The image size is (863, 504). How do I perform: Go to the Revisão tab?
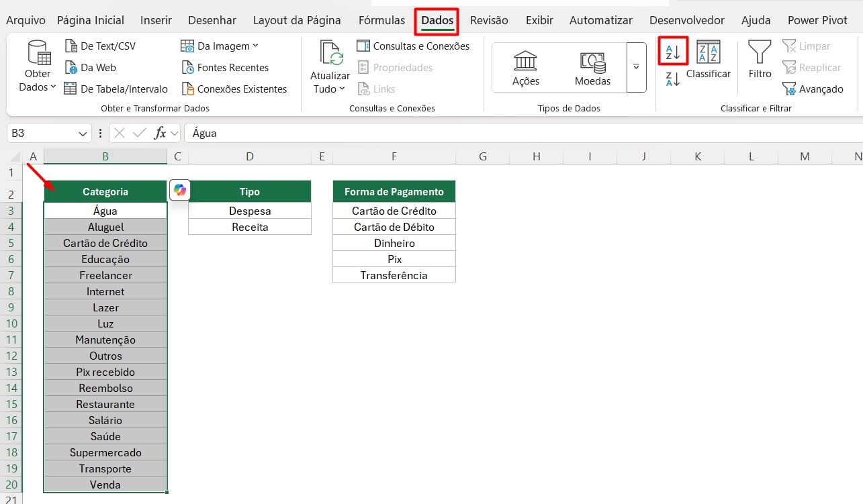pyautogui.click(x=489, y=20)
